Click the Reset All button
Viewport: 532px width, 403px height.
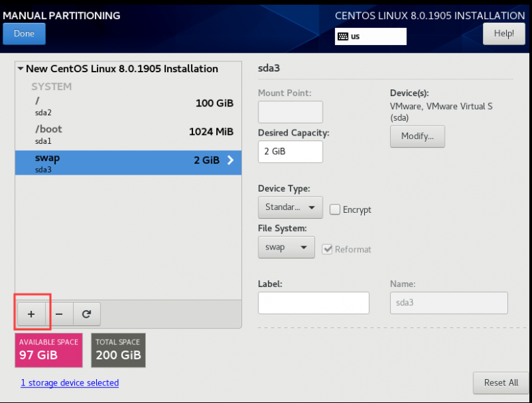pyautogui.click(x=501, y=383)
